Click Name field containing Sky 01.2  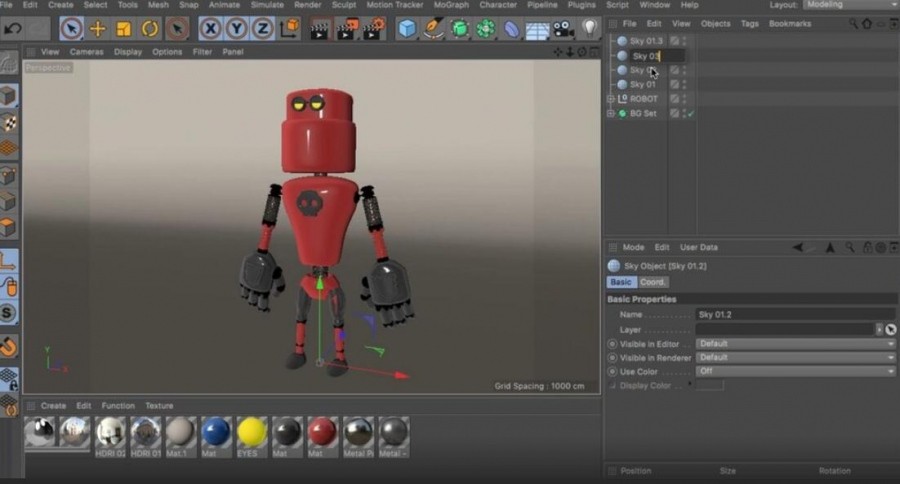[x=796, y=315]
